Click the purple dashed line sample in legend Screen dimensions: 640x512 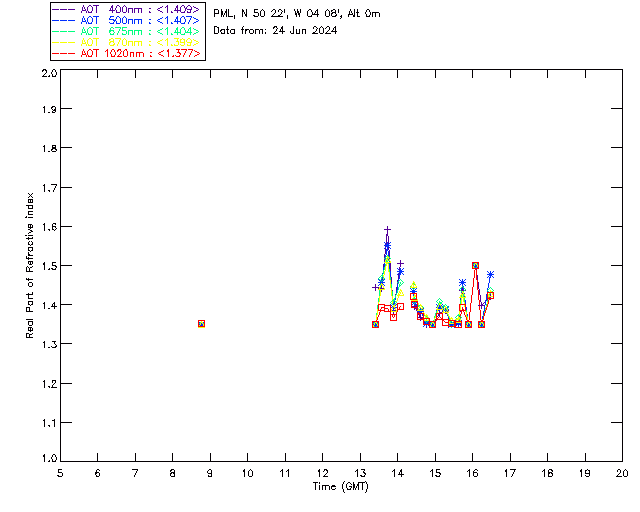(x=64, y=9)
